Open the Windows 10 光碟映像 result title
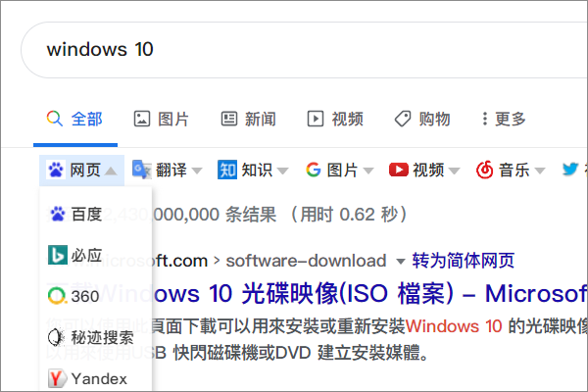 coord(371,293)
